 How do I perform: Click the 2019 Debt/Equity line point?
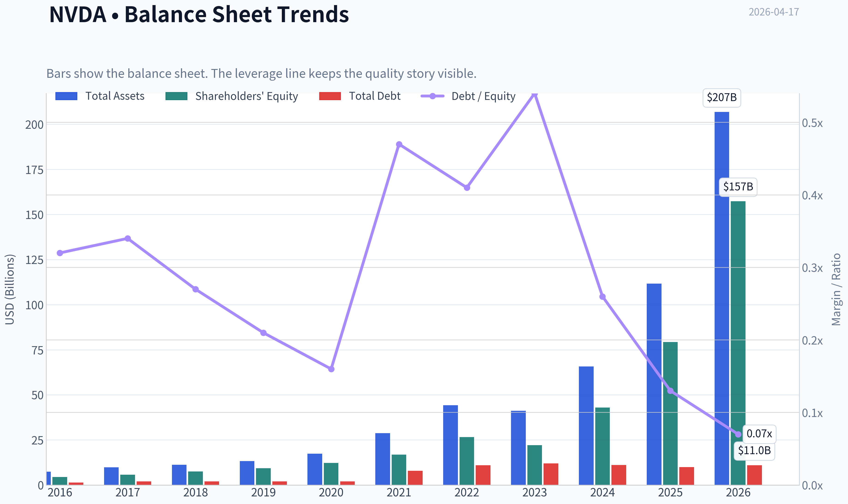point(264,333)
